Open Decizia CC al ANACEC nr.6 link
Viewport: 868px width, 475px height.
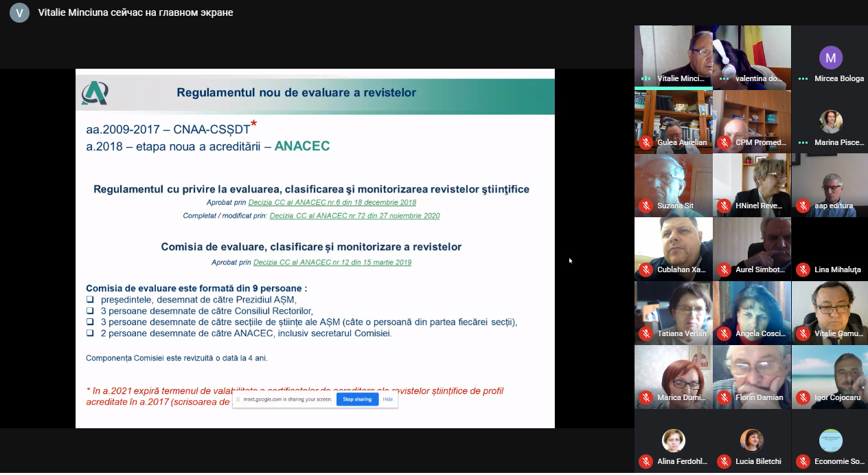(332, 203)
